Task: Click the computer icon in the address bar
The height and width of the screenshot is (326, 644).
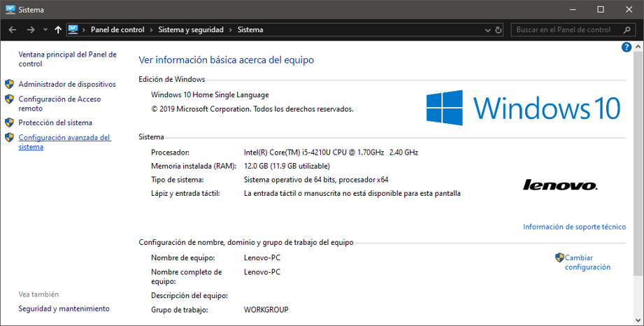Action: (73, 29)
